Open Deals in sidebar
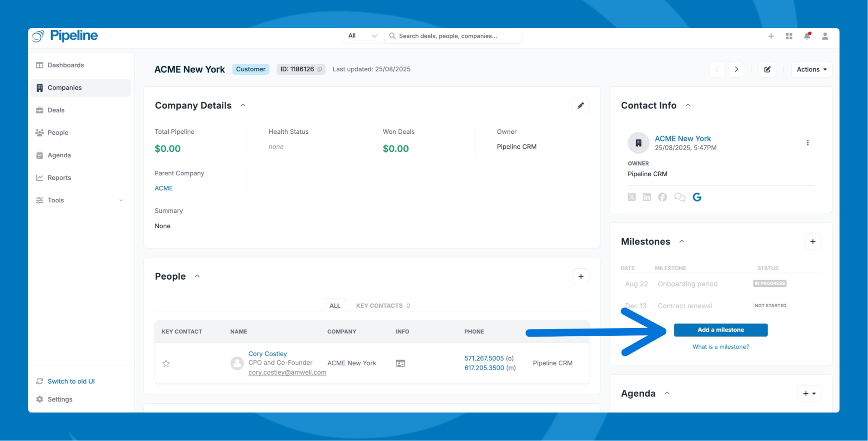Viewport: 868px width, 441px height. [80, 110]
